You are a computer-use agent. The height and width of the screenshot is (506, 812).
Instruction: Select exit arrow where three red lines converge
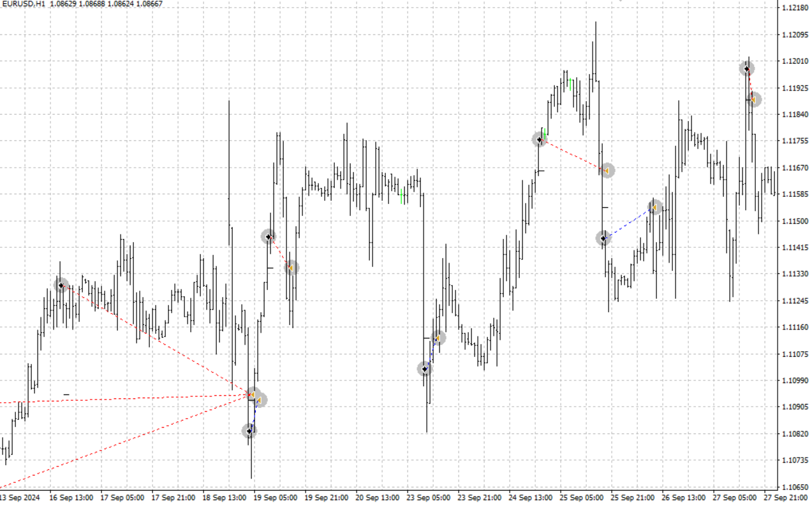(x=253, y=394)
